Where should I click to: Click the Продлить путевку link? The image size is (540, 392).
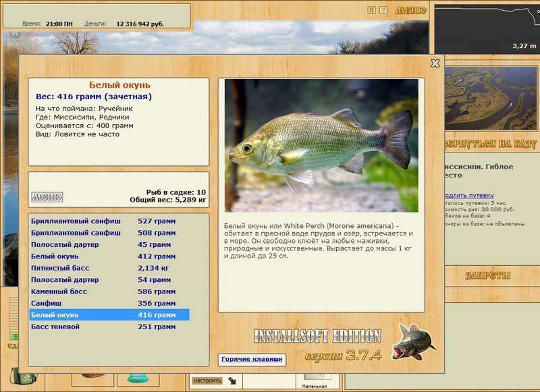pos(469,195)
